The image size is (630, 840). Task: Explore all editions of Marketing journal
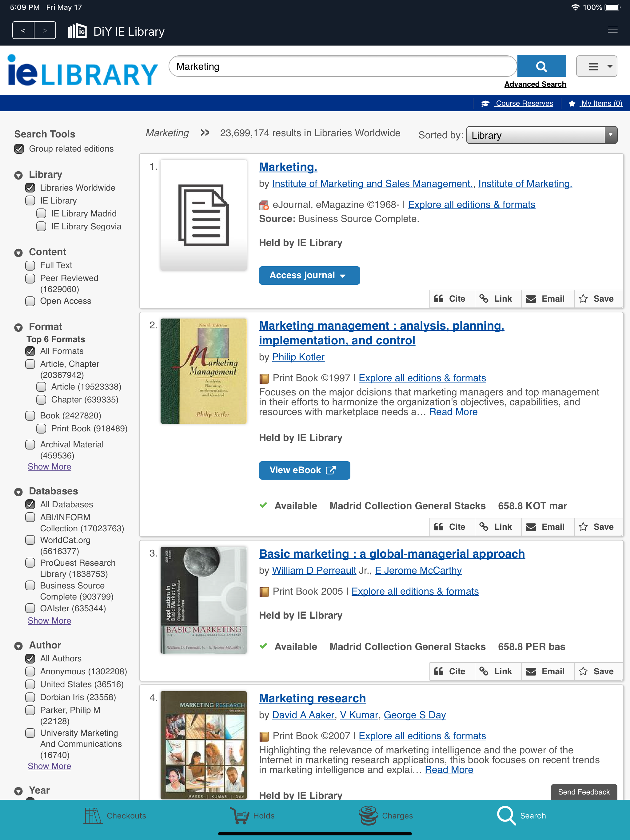472,205
